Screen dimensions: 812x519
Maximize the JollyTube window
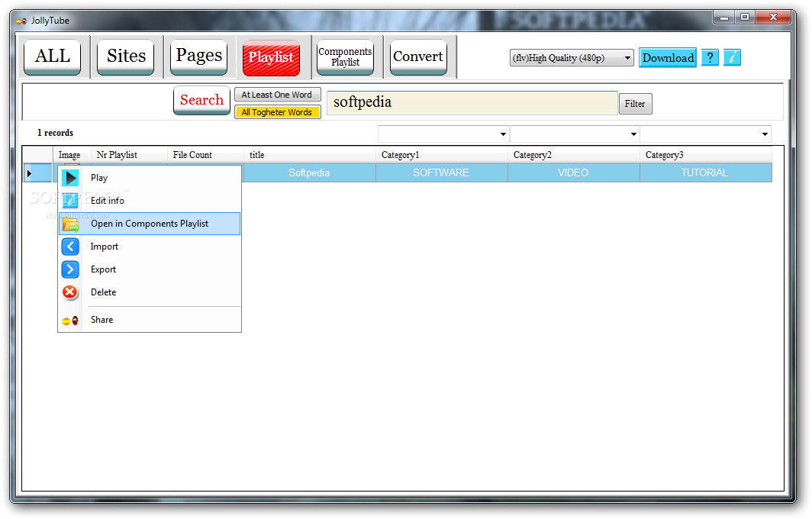[x=745, y=18]
